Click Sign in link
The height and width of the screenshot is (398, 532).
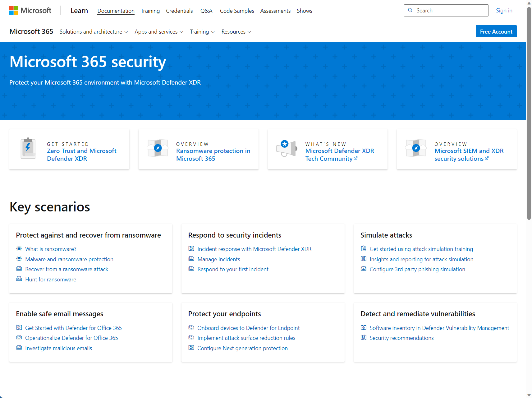click(x=504, y=11)
